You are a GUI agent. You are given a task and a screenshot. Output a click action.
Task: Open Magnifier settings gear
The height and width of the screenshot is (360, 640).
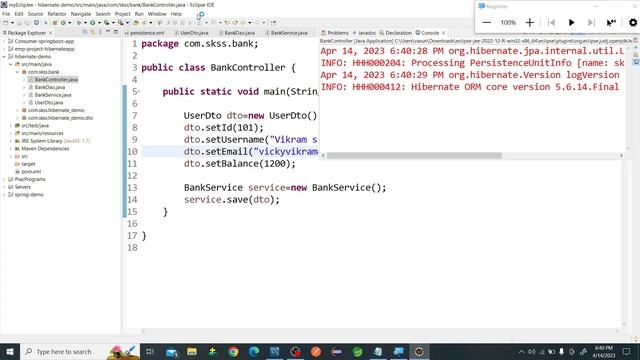[633, 23]
